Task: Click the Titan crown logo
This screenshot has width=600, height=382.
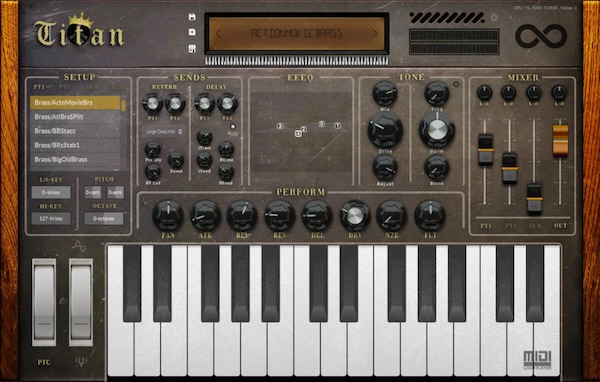Action: pos(79,31)
